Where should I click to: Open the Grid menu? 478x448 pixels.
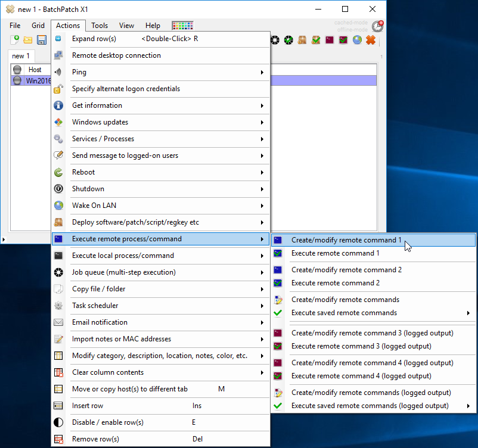click(x=38, y=26)
